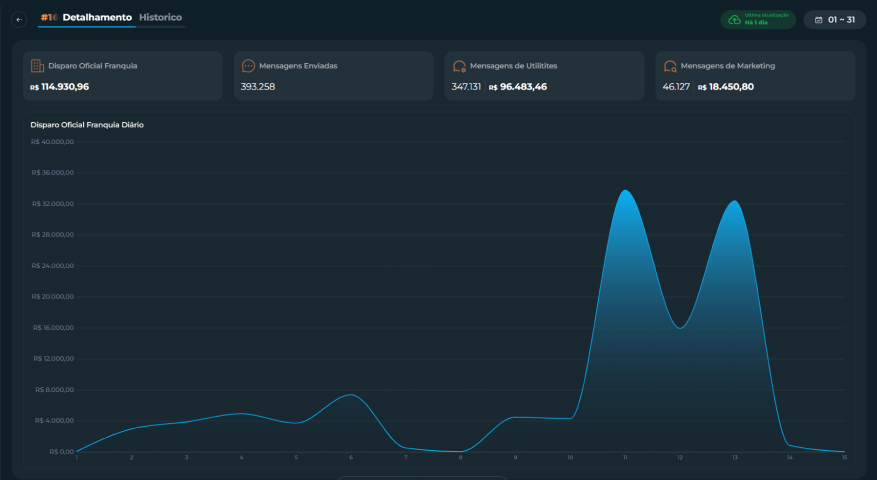The width and height of the screenshot is (877, 480).
Task: Select the Mensagens de Utilitites card
Action: pos(544,76)
